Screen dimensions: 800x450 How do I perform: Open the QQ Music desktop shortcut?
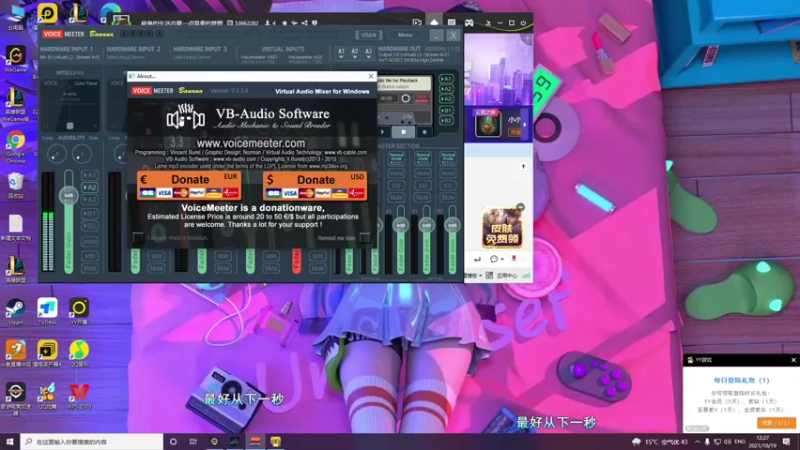pos(79,353)
